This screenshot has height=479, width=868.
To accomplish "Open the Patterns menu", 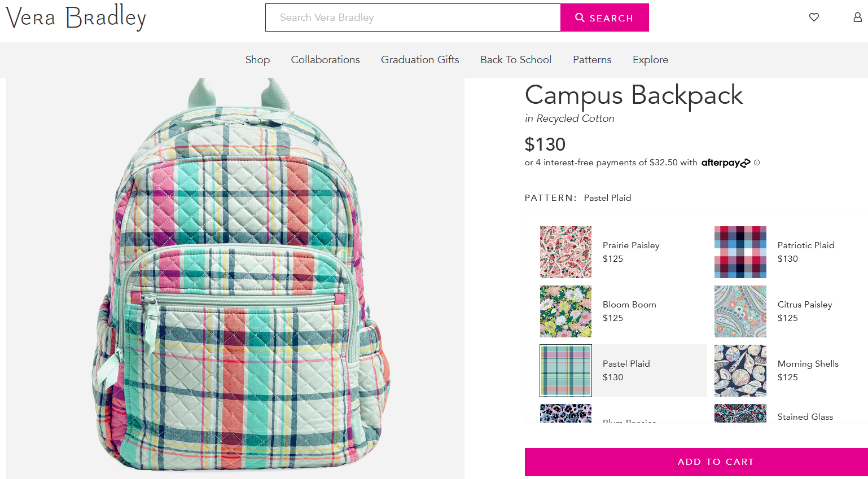I will [592, 60].
